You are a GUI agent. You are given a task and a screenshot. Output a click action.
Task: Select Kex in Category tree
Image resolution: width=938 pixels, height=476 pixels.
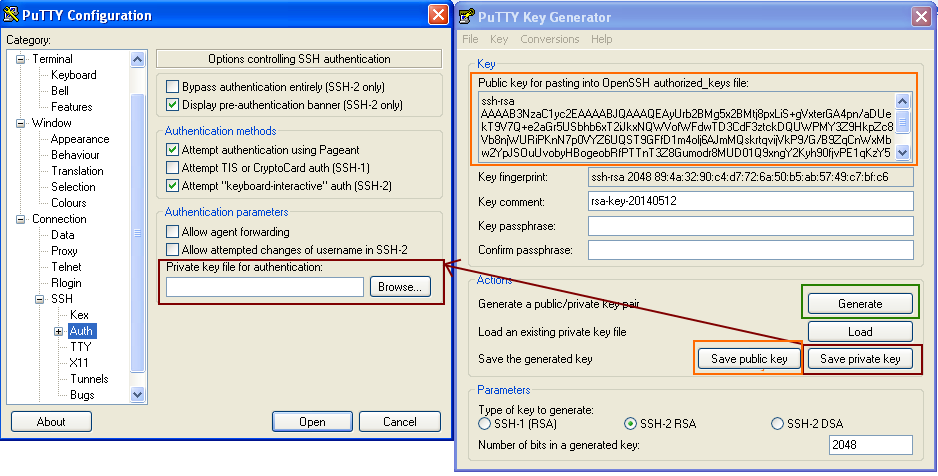pyautogui.click(x=79, y=315)
